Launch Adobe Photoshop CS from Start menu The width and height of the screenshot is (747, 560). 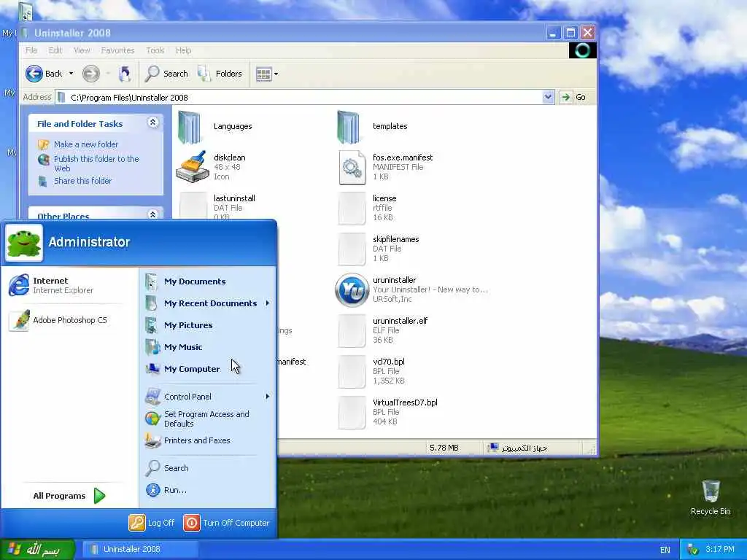click(x=58, y=320)
